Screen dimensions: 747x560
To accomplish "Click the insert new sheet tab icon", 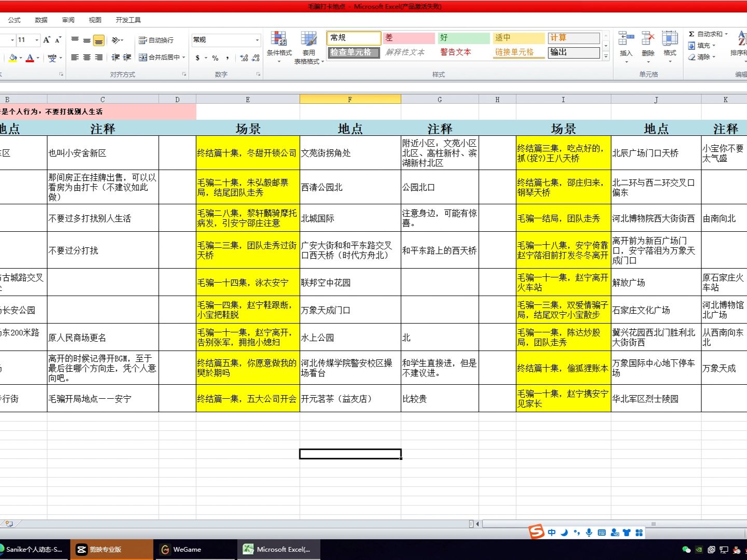I will 8,524.
